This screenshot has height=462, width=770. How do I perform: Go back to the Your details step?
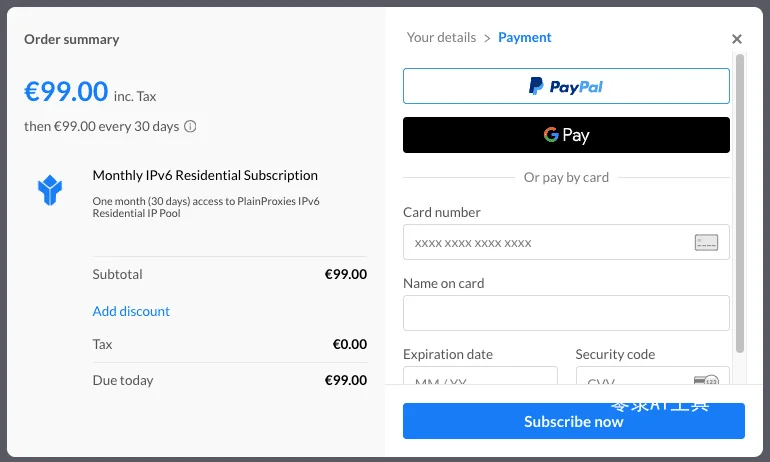[441, 37]
